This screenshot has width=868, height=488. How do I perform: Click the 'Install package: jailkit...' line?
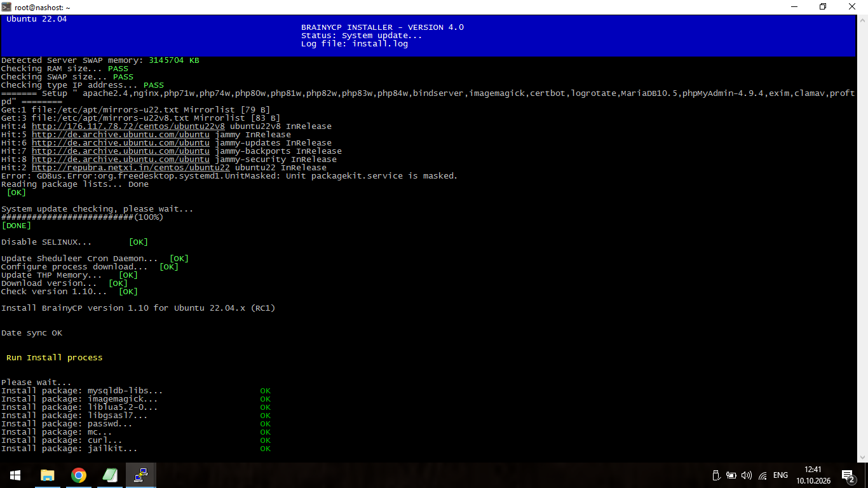[136, 449]
